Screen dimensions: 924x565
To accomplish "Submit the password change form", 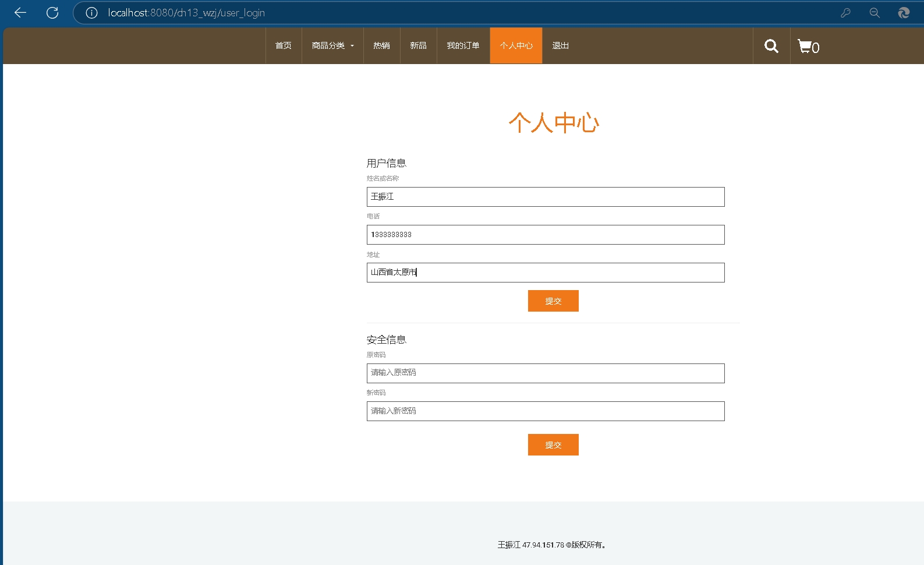I will (553, 445).
